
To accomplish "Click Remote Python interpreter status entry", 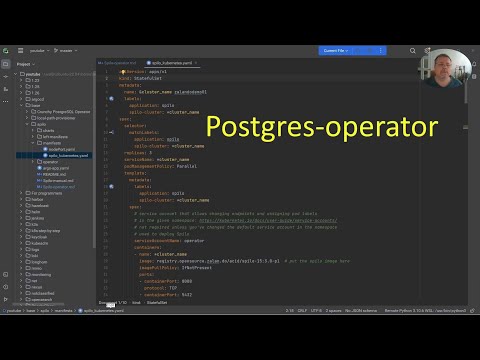I will point(425,311).
